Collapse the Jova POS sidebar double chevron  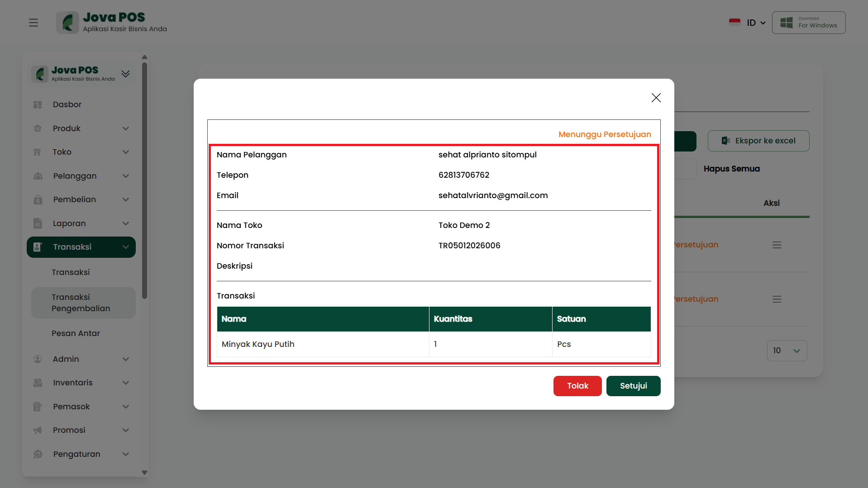(126, 74)
